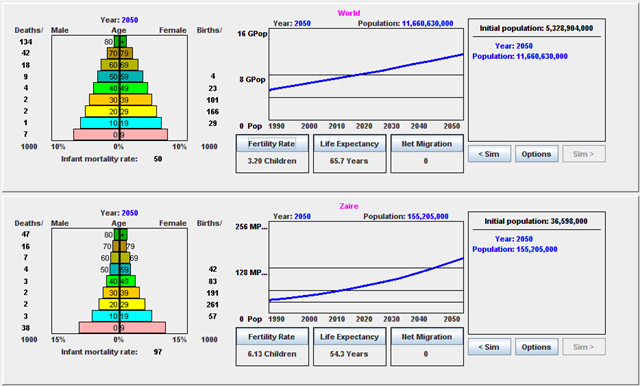Image resolution: width=640 pixels, height=386 pixels.
Task: Click the < Sim button in World panel
Action: pyautogui.click(x=489, y=154)
